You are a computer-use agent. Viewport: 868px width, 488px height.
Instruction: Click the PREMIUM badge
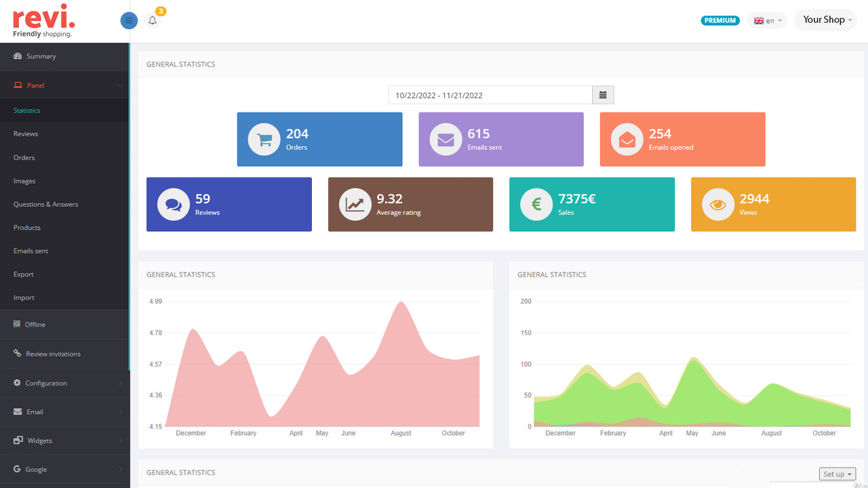click(719, 20)
